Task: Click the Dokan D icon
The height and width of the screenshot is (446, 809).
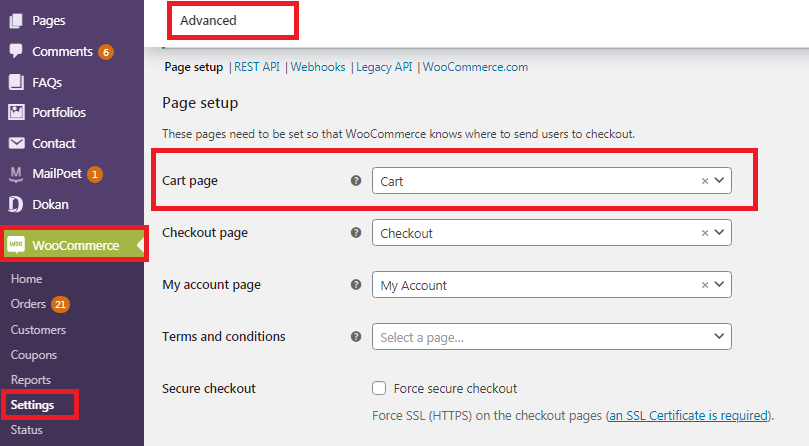Action: tap(16, 204)
